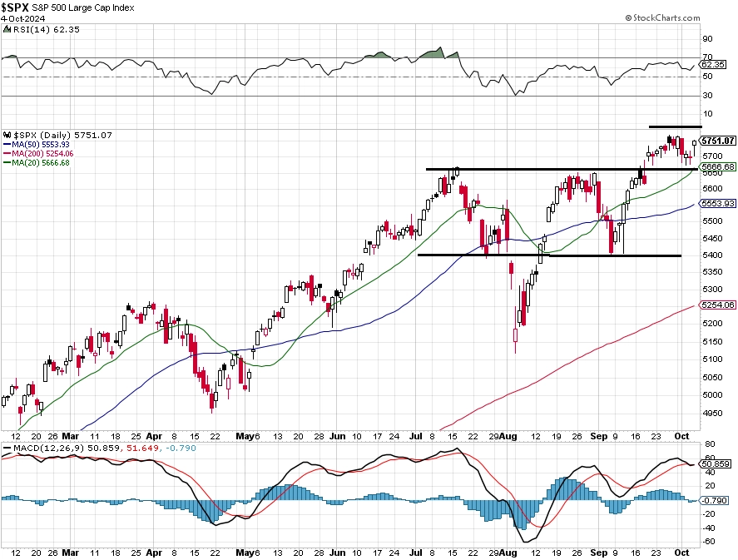Click the 5553.93 blue tag on price axis
738x560 pixels.
[x=718, y=204]
